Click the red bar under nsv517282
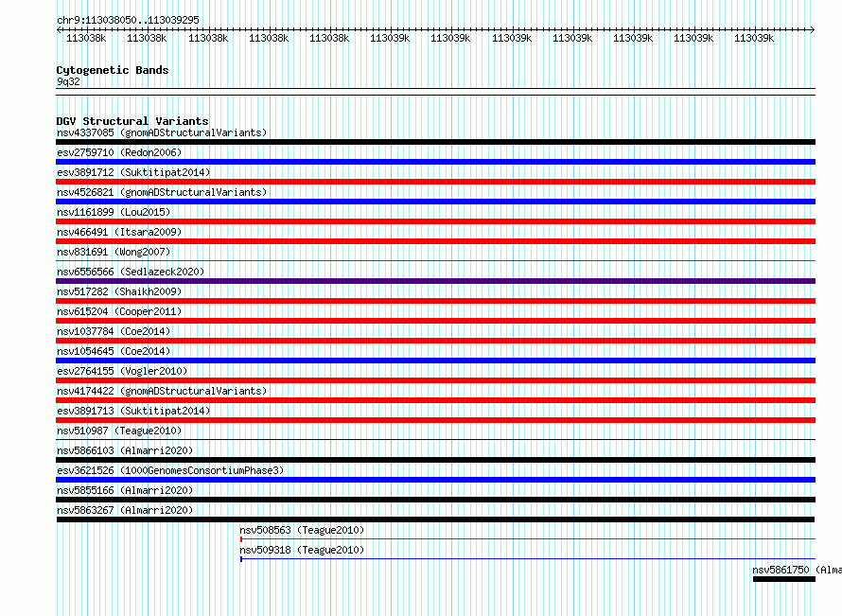Viewport: 842px width, 616px height. [x=435, y=301]
